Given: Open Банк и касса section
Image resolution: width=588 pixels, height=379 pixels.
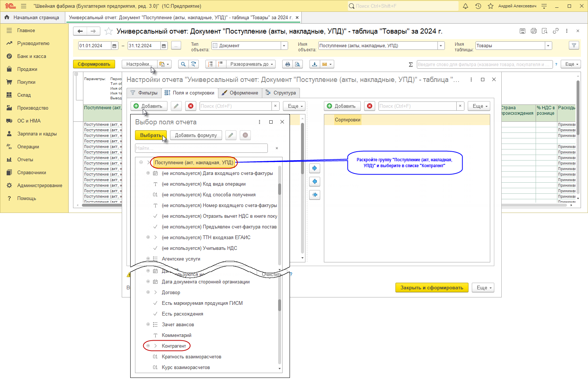Looking at the screenshot, I should coord(32,56).
